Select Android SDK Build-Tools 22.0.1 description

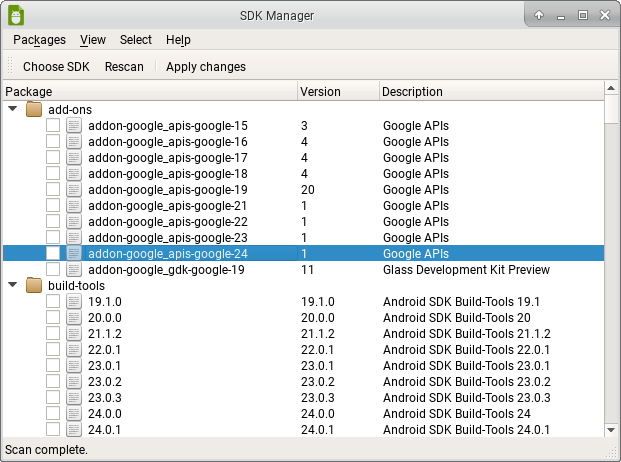pyautogui.click(x=466, y=350)
